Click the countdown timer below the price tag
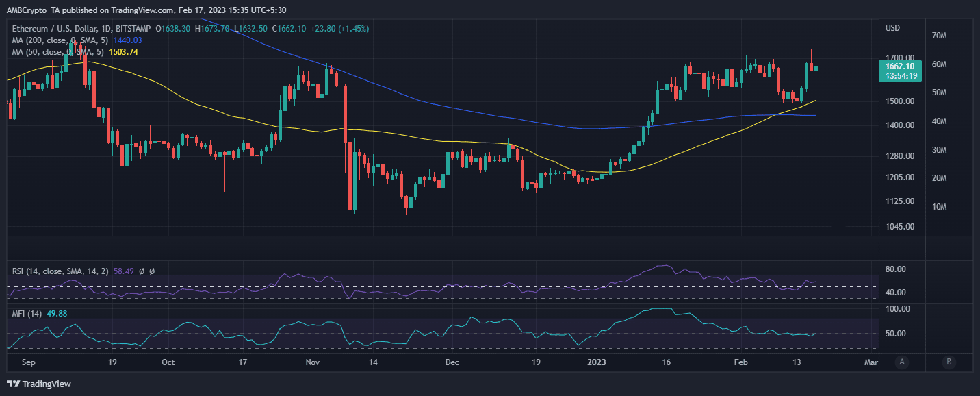Image resolution: width=980 pixels, height=396 pixels. click(x=901, y=75)
